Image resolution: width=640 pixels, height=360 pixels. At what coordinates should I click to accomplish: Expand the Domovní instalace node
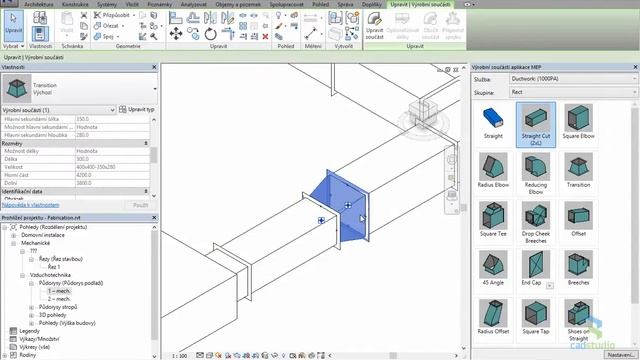click(x=13, y=235)
